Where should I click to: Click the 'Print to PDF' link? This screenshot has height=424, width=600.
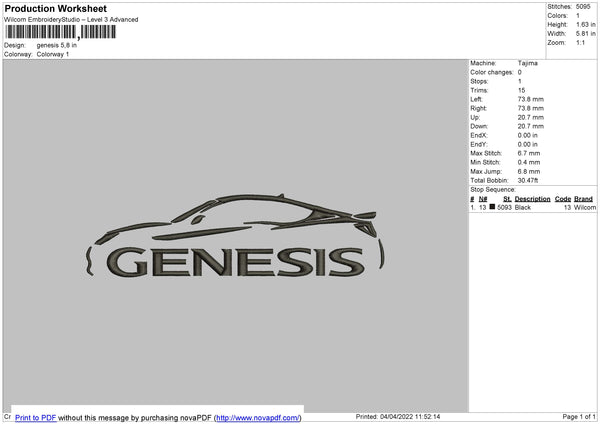click(36, 417)
